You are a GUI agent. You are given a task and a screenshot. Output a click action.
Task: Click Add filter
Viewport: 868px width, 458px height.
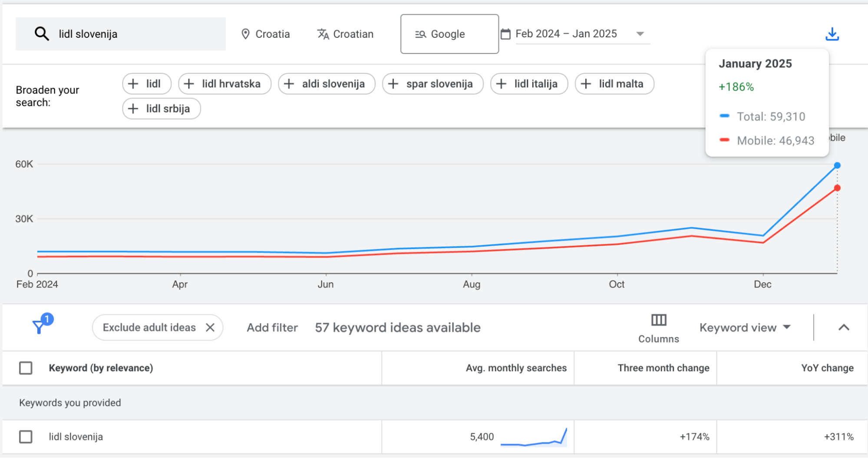pyautogui.click(x=272, y=327)
